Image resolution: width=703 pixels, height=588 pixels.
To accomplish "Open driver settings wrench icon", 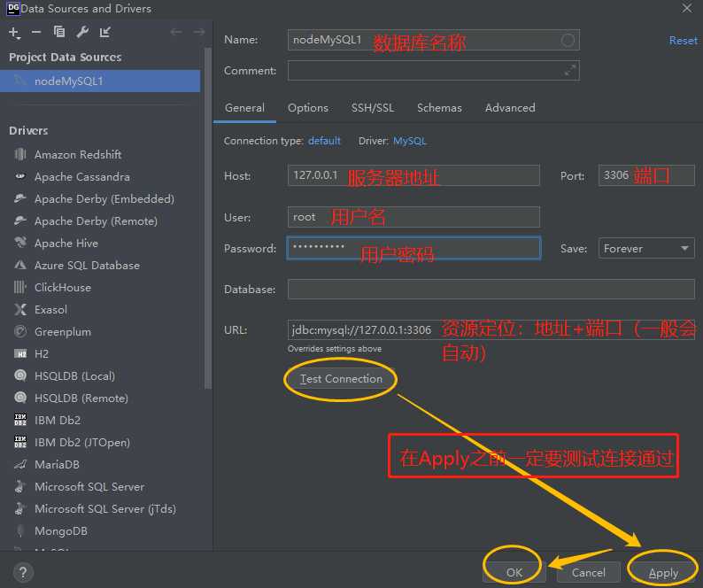I will (x=82, y=32).
